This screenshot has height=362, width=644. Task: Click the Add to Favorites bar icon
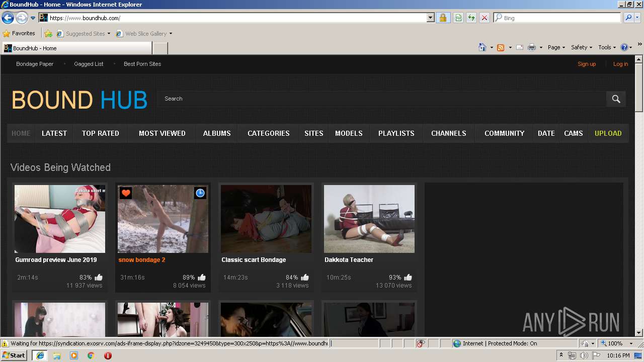pyautogui.click(x=48, y=34)
